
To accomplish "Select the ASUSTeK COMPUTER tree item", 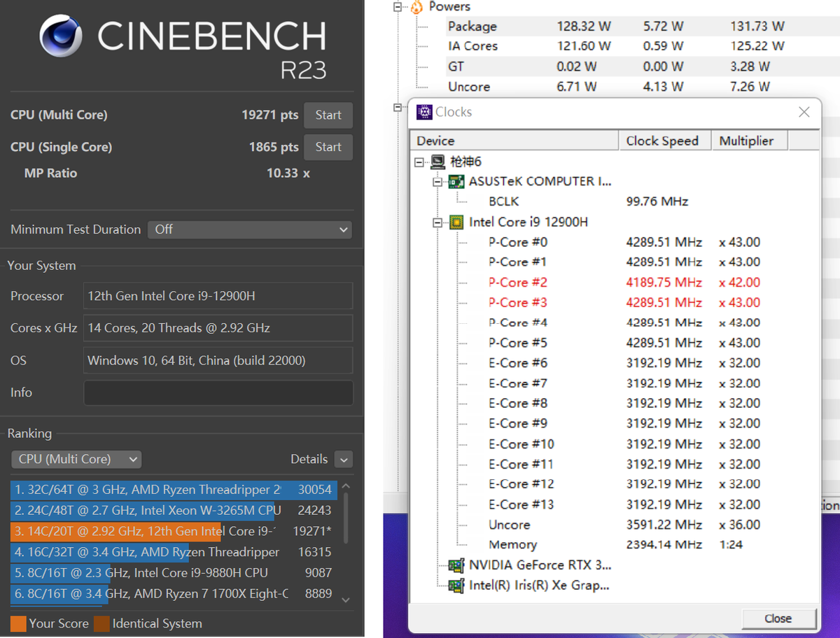I will click(540, 182).
